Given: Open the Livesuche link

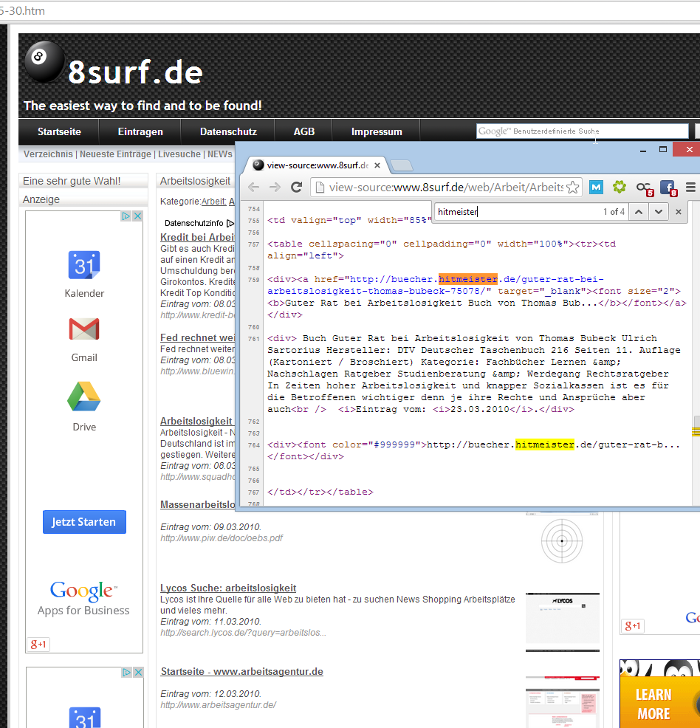Looking at the screenshot, I should 179,154.
